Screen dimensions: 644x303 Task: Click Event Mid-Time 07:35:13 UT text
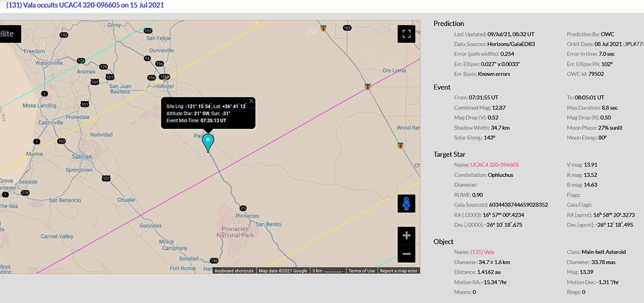pos(196,121)
